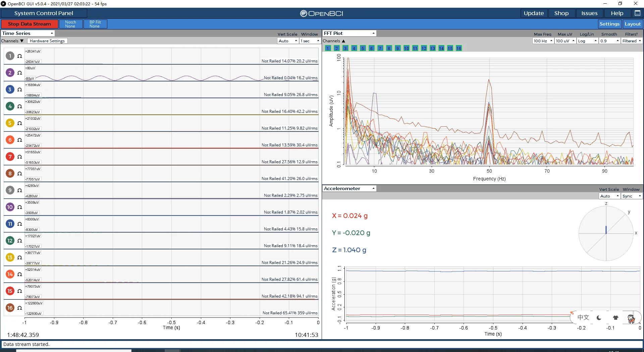Click the moon icon in floating toolbar
This screenshot has height=352, width=644.
click(599, 317)
